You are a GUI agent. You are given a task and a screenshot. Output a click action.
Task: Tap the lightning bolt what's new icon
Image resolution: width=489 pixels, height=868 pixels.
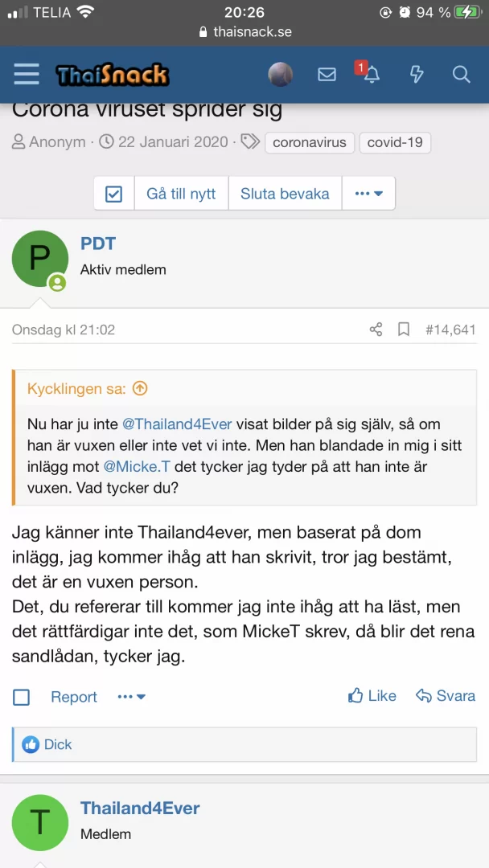coord(416,75)
